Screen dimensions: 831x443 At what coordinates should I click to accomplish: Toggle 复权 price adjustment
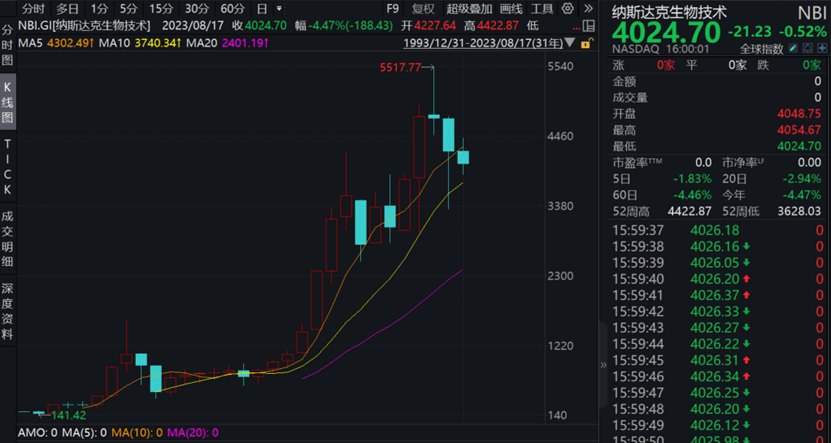coord(423,9)
